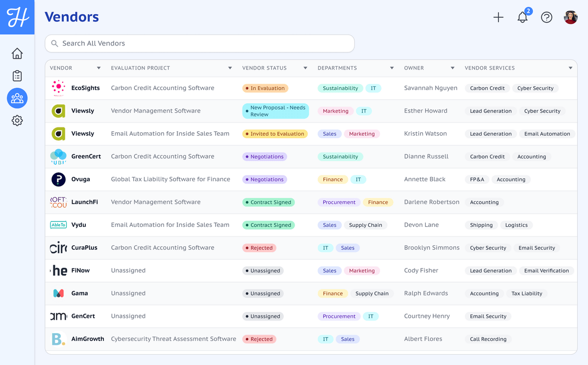This screenshot has width=588, height=365.
Task: Open notifications bell
Action: coord(522,18)
